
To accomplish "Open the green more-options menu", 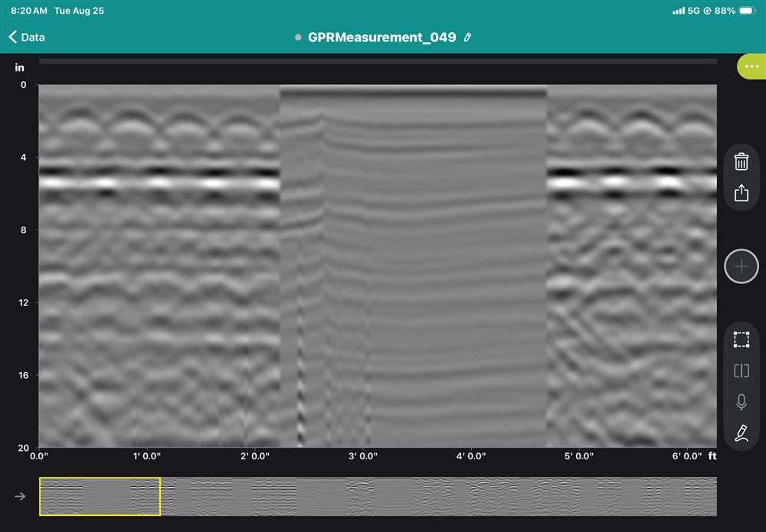I will [x=751, y=67].
